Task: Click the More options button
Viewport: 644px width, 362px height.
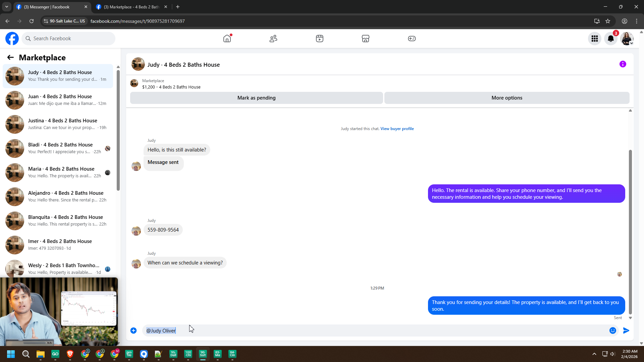Action: [507, 98]
